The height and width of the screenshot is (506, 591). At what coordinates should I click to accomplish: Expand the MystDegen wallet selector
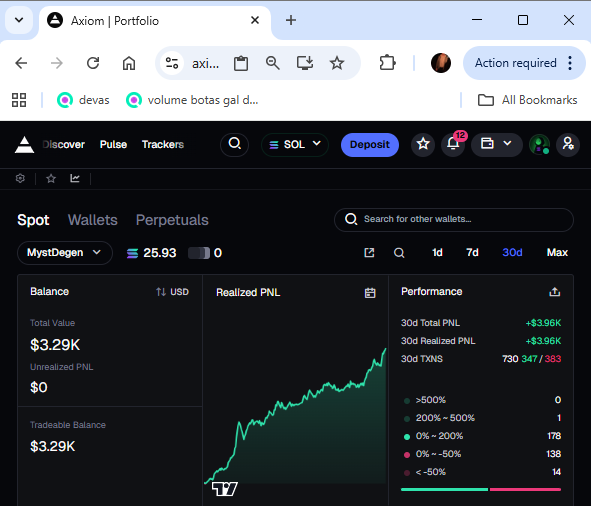coord(64,253)
